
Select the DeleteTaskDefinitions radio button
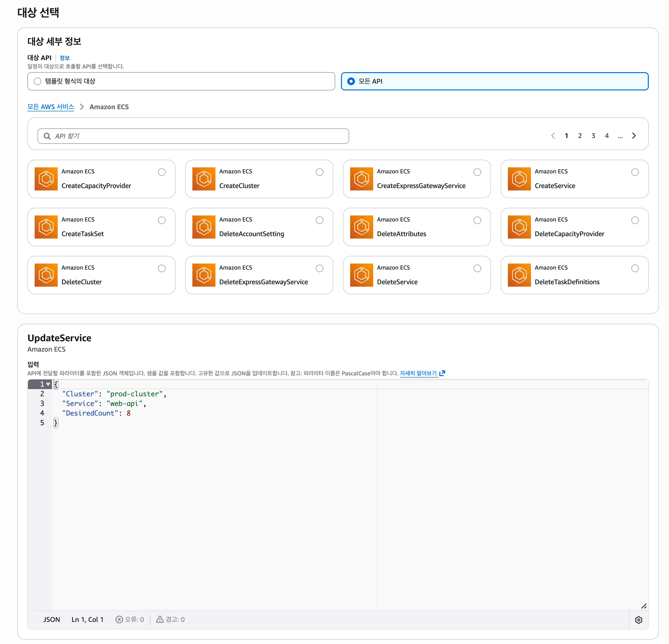pos(635,268)
